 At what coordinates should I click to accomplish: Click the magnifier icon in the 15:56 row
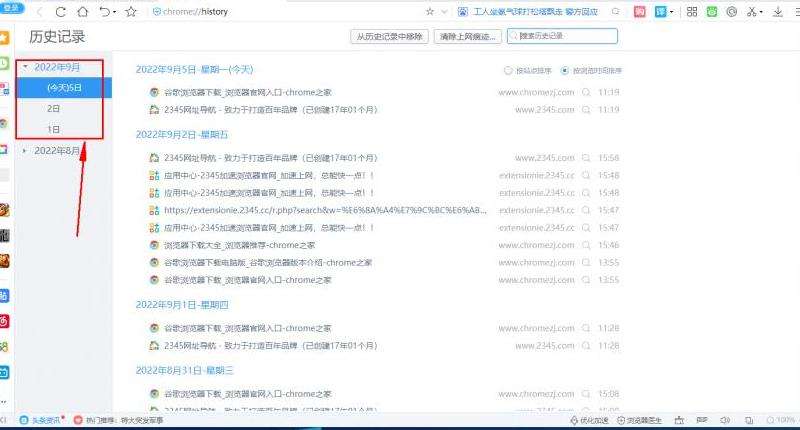click(x=586, y=158)
